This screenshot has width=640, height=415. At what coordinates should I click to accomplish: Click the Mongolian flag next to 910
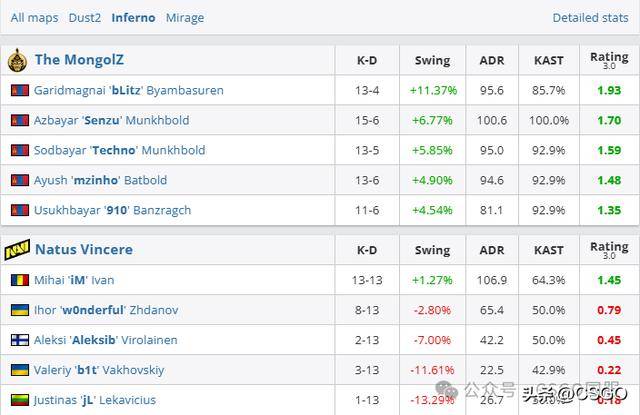[19, 210]
